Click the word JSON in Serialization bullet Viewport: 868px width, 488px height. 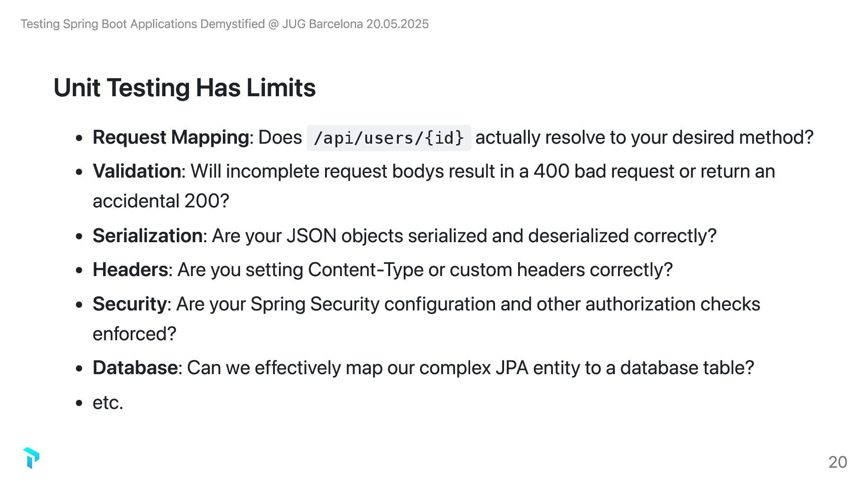pyautogui.click(x=311, y=236)
